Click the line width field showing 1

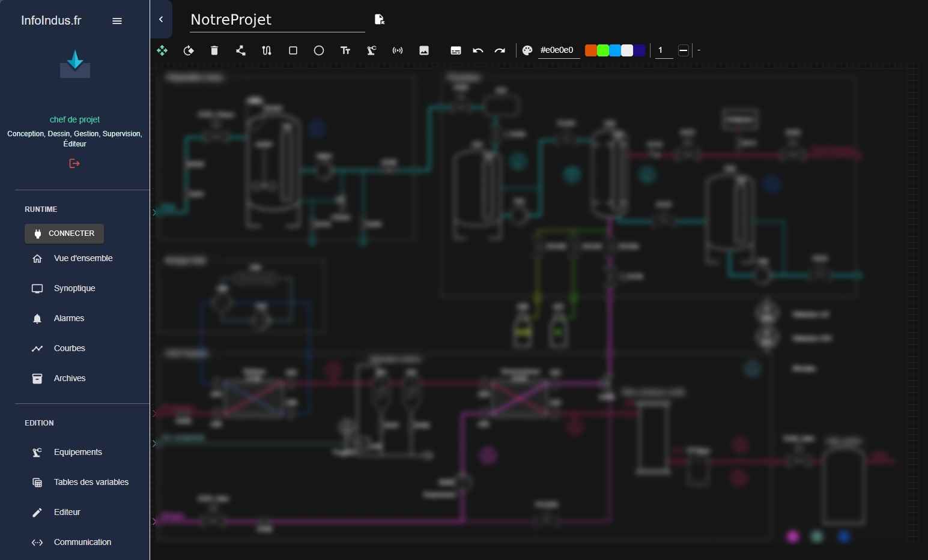point(664,50)
